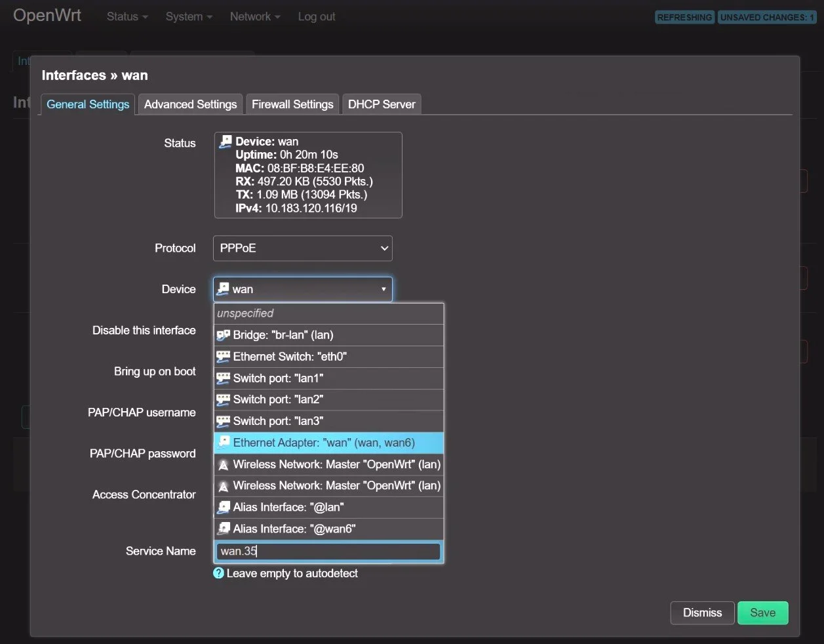Click the TX 1.09 MB text
The width and height of the screenshot is (824, 644).
[x=302, y=194]
